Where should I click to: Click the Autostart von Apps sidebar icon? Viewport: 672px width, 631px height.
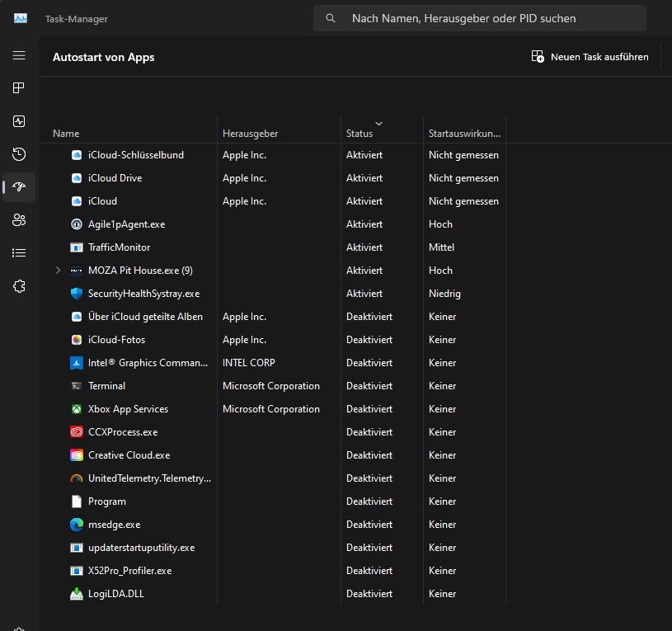(18, 187)
